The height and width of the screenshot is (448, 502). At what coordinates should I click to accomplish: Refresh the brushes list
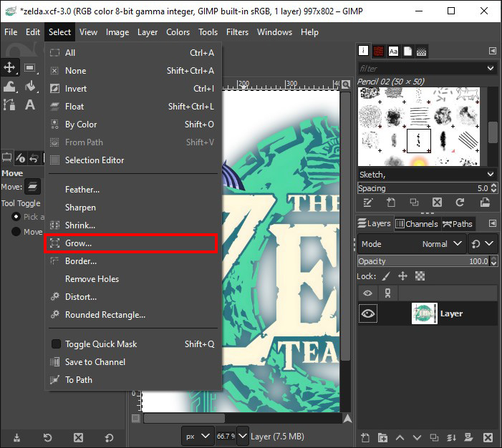[460, 203]
